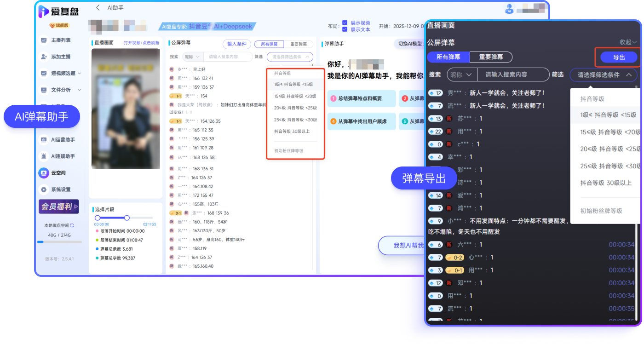Click the 系统设置 gear icon

tap(44, 189)
